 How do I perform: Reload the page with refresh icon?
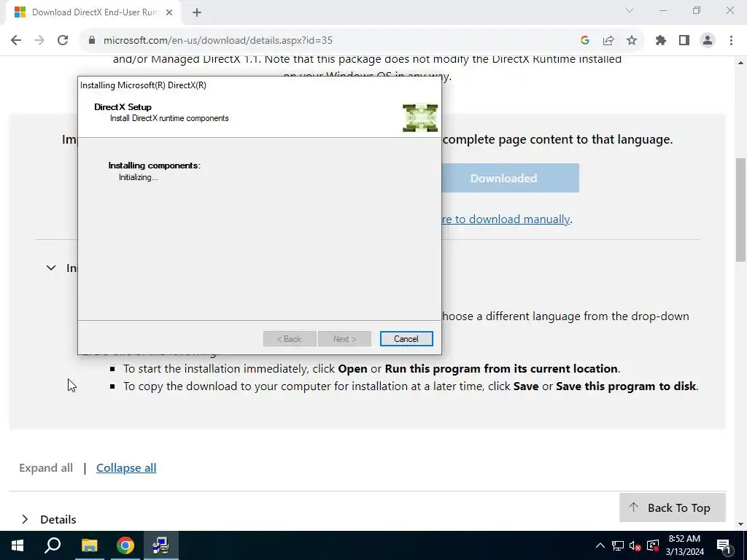[63, 41]
